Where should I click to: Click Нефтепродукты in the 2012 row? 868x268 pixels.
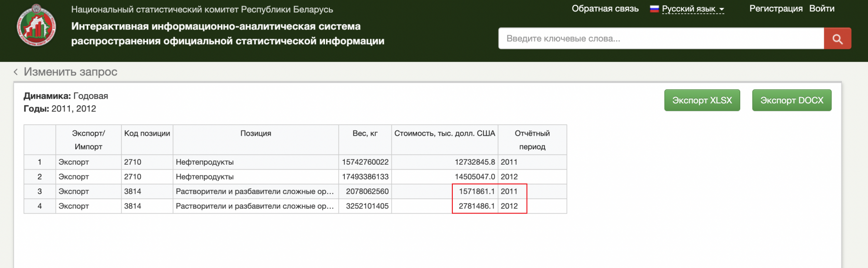[205, 177]
